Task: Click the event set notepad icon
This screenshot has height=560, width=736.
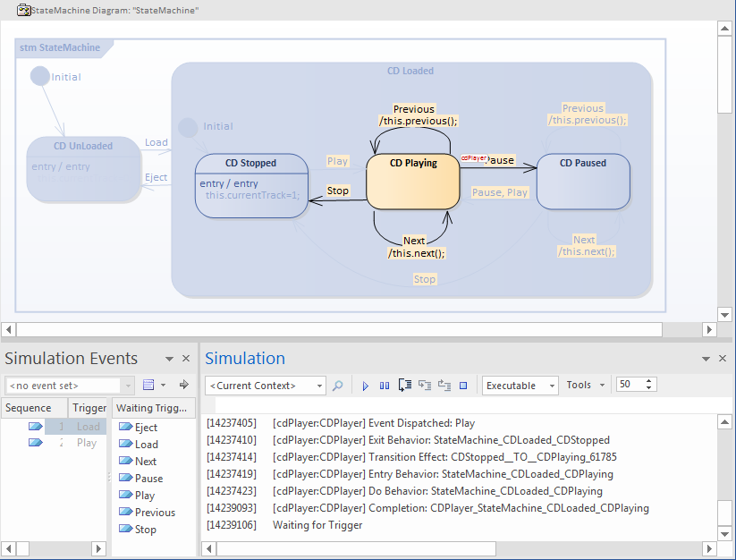Action: (x=148, y=384)
